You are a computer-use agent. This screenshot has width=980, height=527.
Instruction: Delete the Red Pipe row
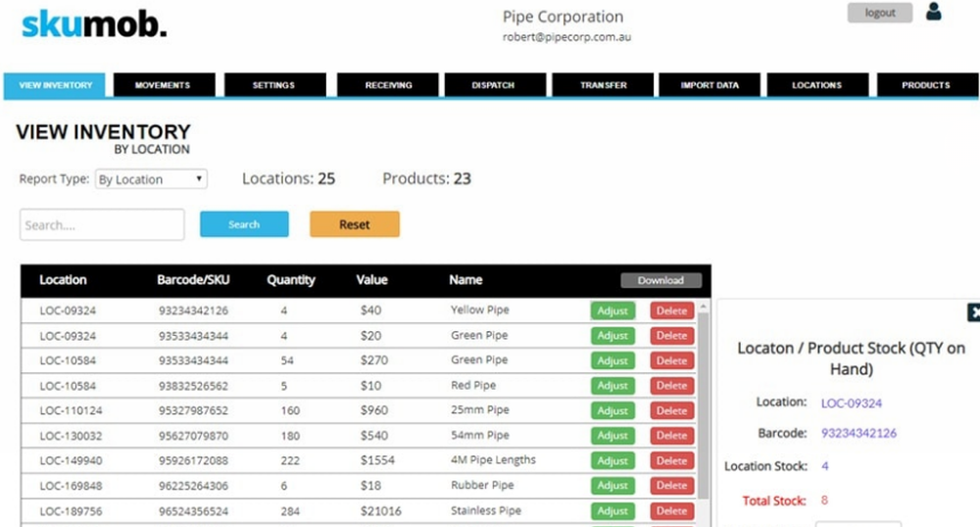point(672,385)
